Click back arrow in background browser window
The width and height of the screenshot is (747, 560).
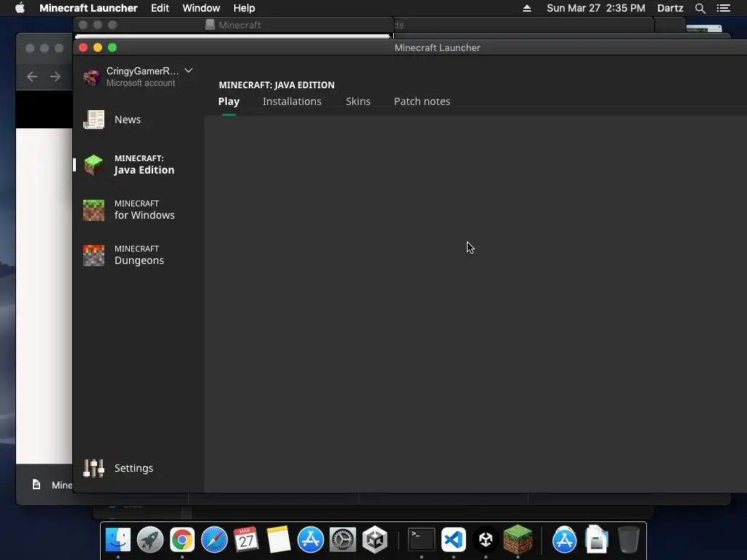32,77
